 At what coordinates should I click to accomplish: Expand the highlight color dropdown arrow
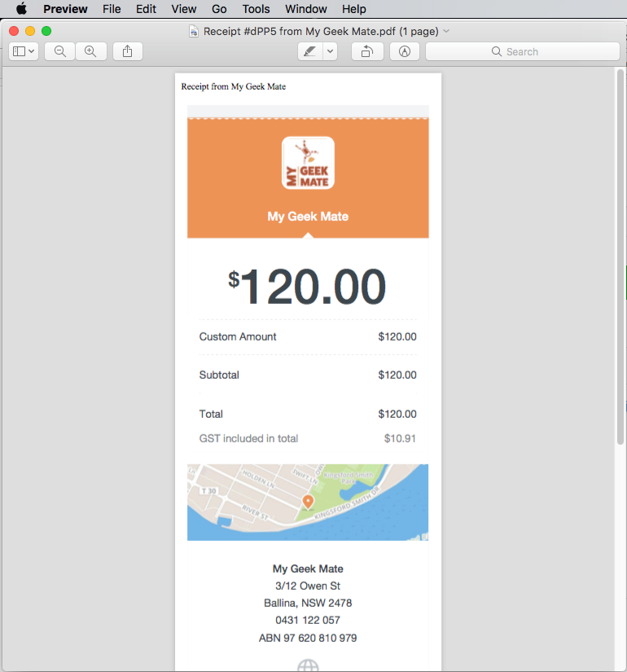pyautogui.click(x=330, y=51)
